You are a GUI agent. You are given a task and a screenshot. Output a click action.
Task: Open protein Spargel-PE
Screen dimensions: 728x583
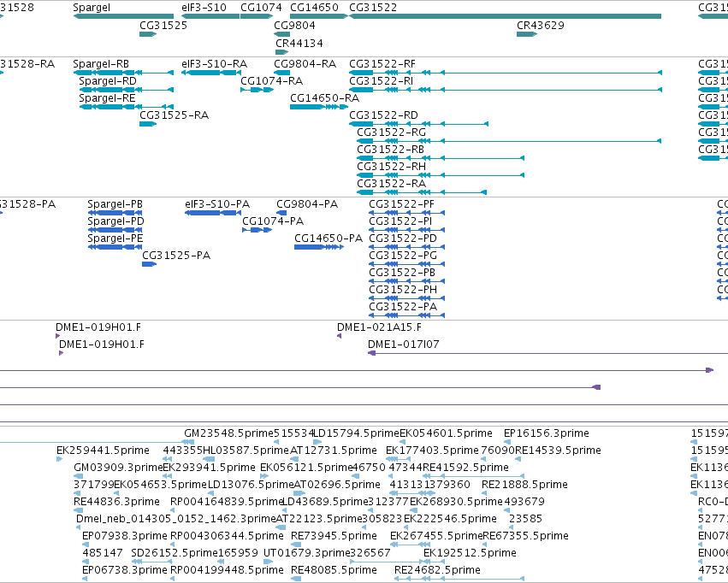tap(115, 238)
